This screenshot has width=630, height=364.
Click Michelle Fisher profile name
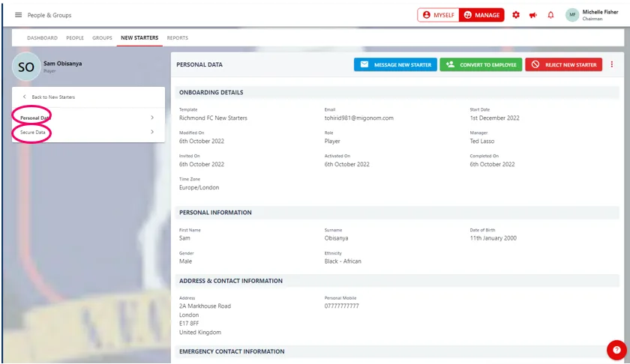tap(600, 12)
